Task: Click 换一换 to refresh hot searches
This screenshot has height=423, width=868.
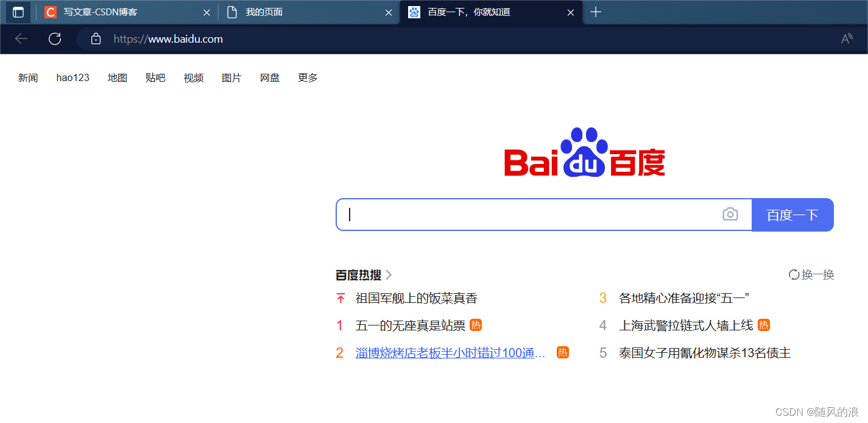Action: [817, 275]
